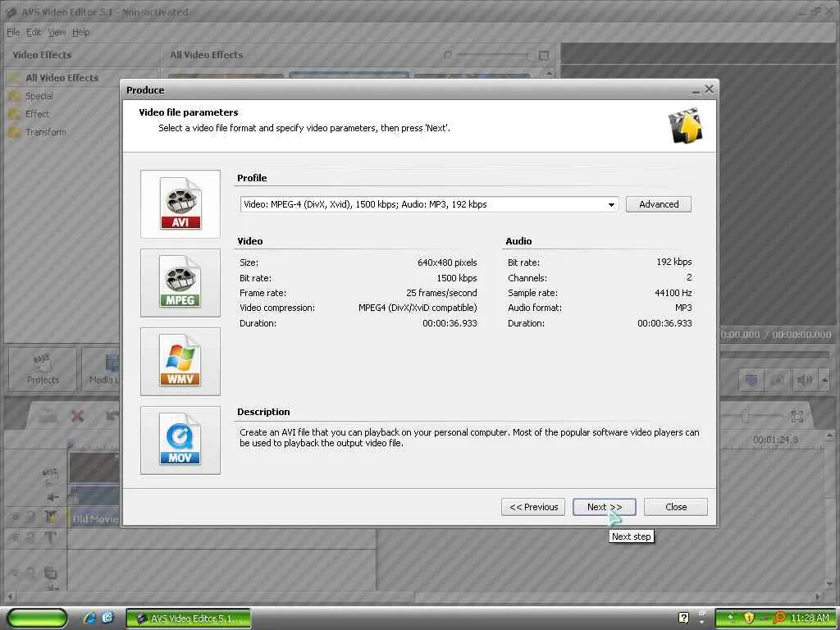Toggle lock on the overlay track
This screenshot has width=840, height=630.
click(30, 573)
